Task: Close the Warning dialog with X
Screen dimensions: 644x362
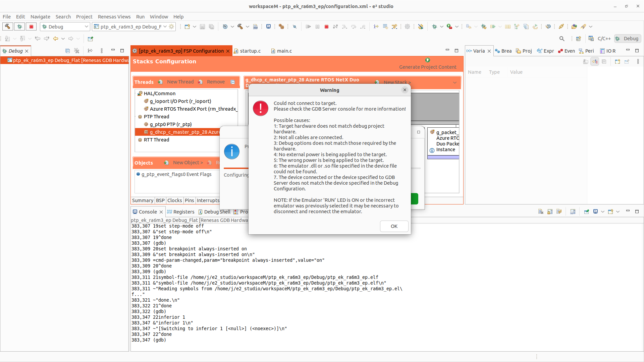Action: (405, 90)
